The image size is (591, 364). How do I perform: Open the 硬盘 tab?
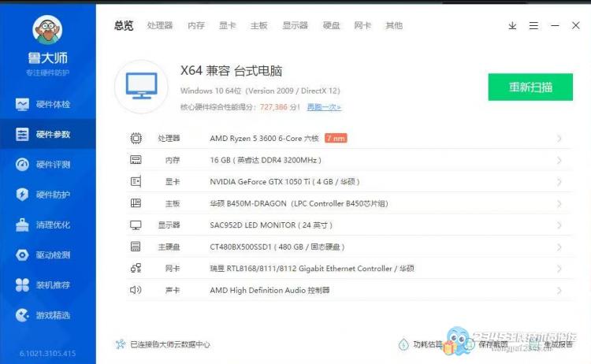pos(331,26)
